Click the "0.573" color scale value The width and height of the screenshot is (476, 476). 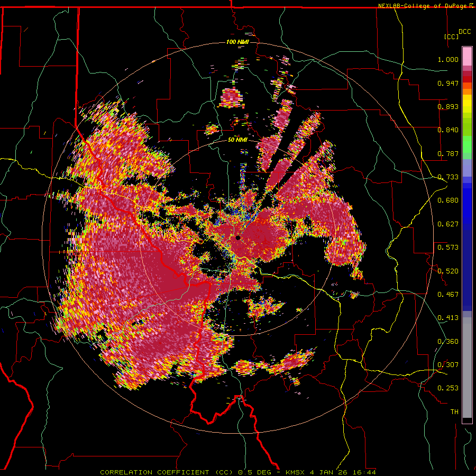point(448,247)
